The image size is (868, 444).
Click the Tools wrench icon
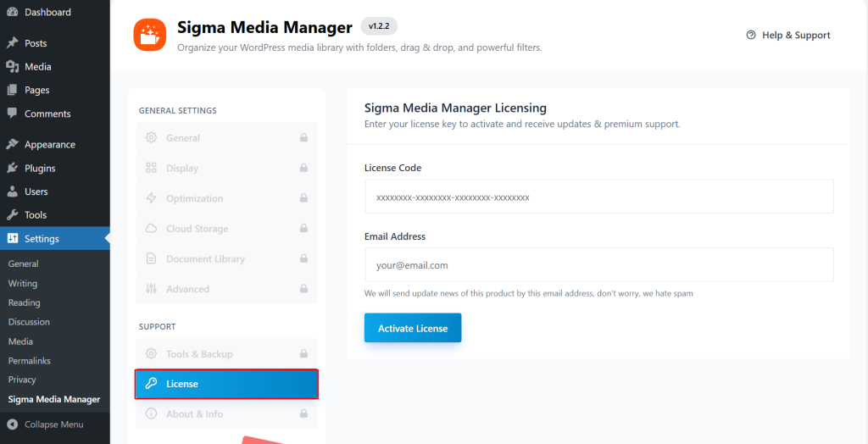pyautogui.click(x=12, y=215)
